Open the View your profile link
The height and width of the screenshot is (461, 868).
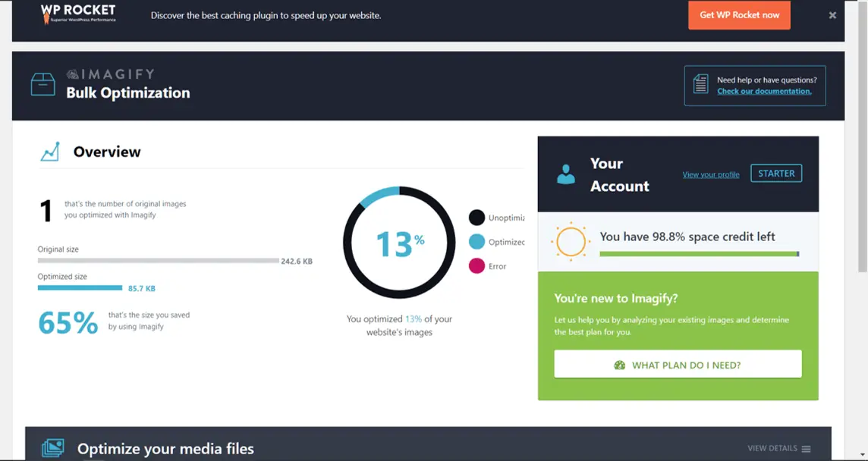tap(711, 174)
